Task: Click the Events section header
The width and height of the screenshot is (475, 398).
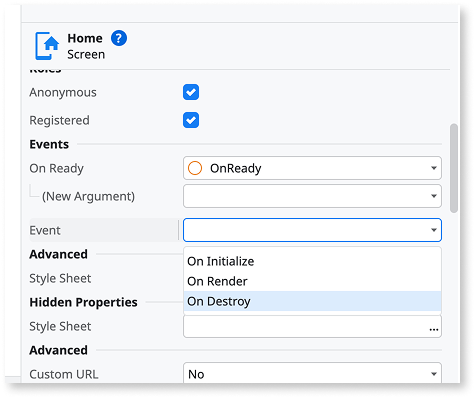Action: 49,144
